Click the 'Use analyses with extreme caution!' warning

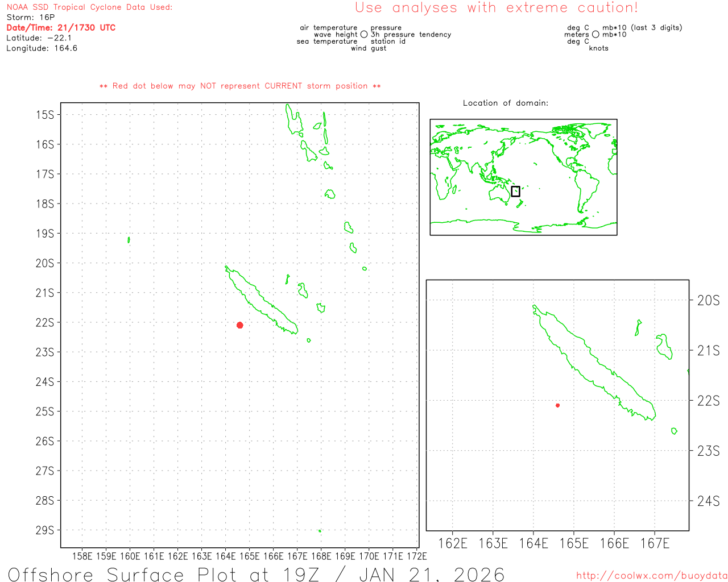(x=496, y=8)
